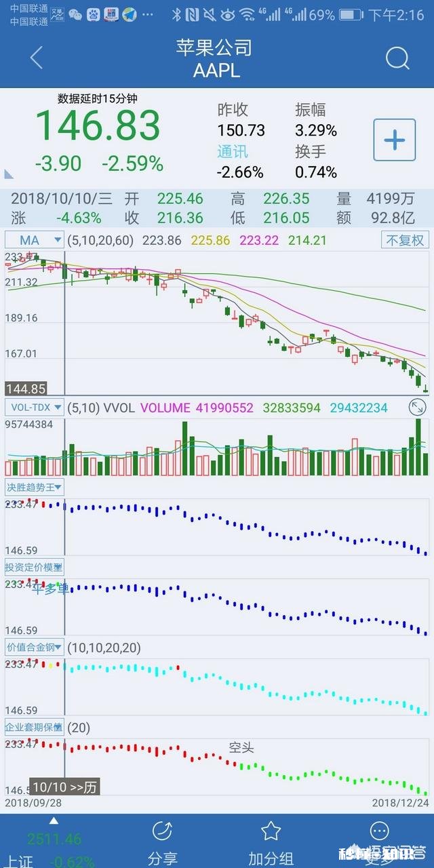Viewport: 434px width, 868px height.
Task: Open the more options ellipsis icon
Action: click(x=379, y=831)
